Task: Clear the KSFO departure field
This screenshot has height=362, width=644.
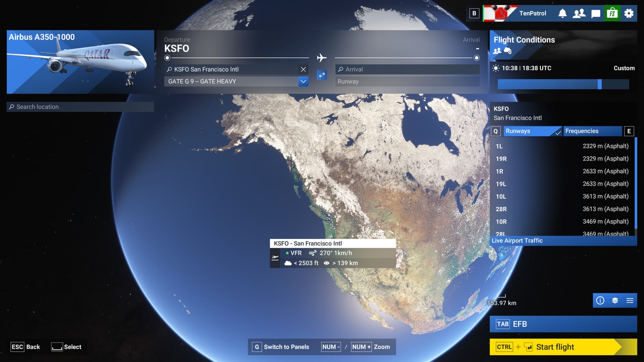Action: point(303,69)
